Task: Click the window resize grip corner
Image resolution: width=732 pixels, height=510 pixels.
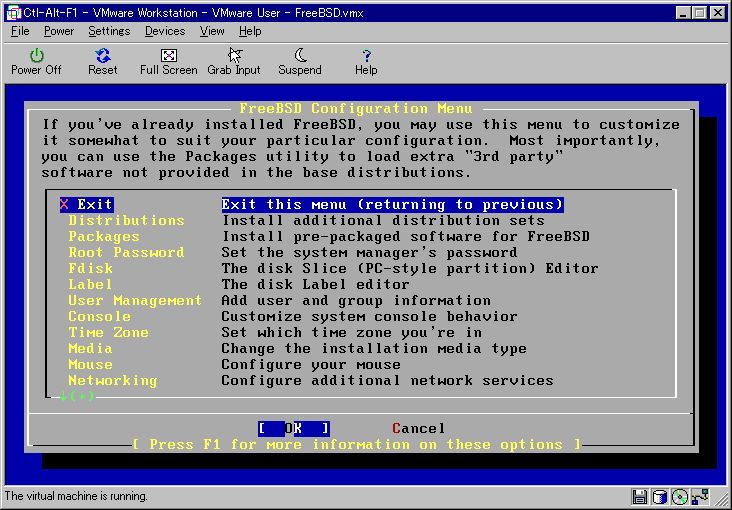Action: tap(722, 498)
